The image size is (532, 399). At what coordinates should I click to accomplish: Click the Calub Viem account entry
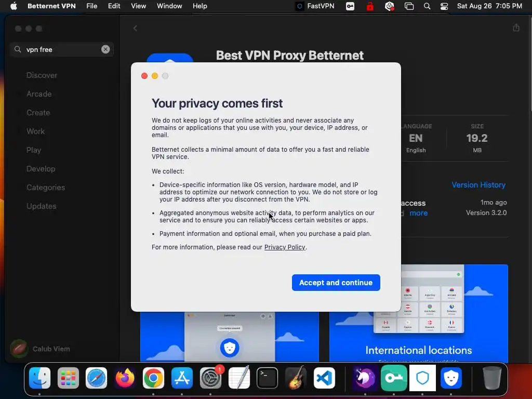click(x=41, y=349)
